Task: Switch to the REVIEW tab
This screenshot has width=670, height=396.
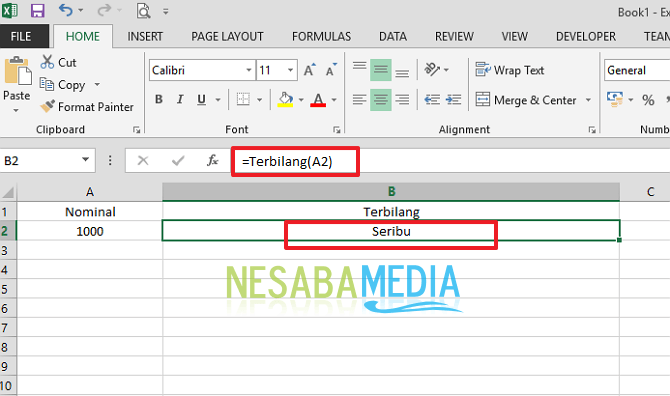Action: 454,36
